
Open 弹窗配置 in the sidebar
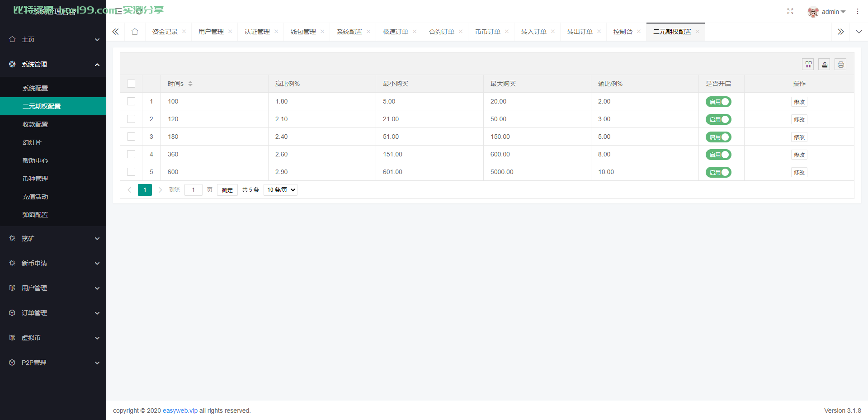[53, 215]
